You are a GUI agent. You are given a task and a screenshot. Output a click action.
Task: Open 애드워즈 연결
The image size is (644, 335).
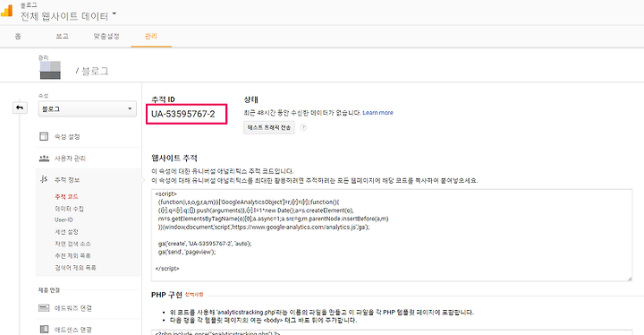tap(73, 308)
